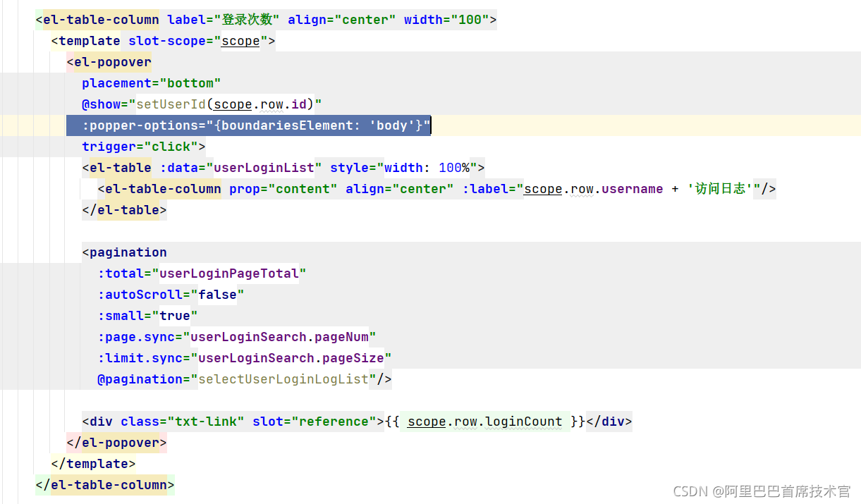Image resolution: width=861 pixels, height=504 pixels.
Task: Click the scope.row.loginCount expression
Action: tap(484, 422)
